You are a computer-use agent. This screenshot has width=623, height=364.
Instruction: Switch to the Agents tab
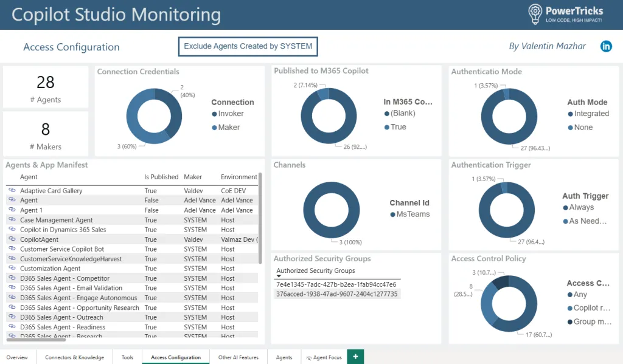(x=284, y=357)
